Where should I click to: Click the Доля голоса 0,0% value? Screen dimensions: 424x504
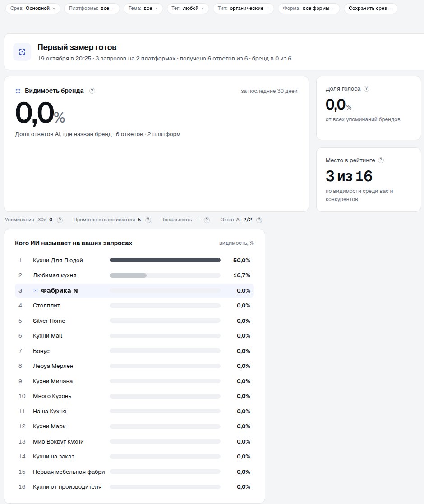point(338,105)
